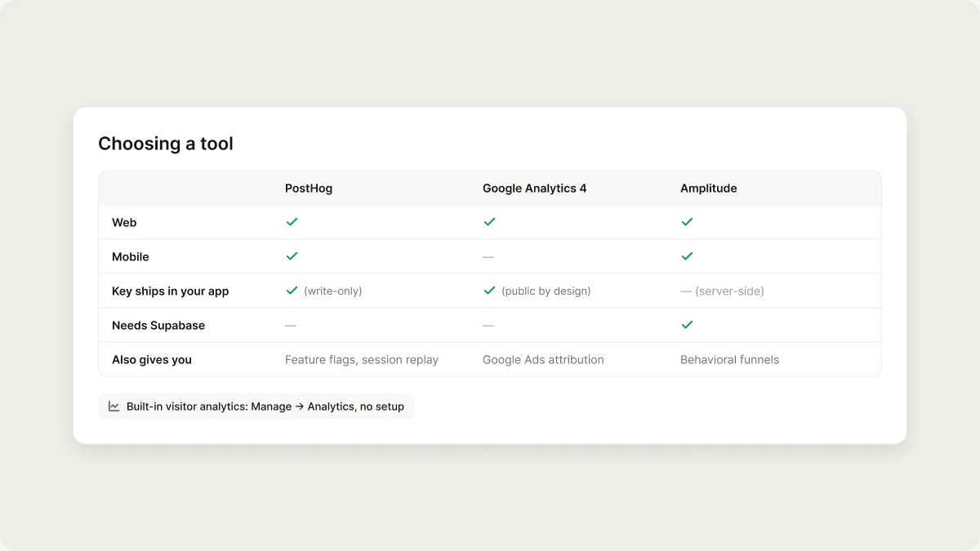Click the Mobile row label
The image size is (980, 551).
point(131,256)
